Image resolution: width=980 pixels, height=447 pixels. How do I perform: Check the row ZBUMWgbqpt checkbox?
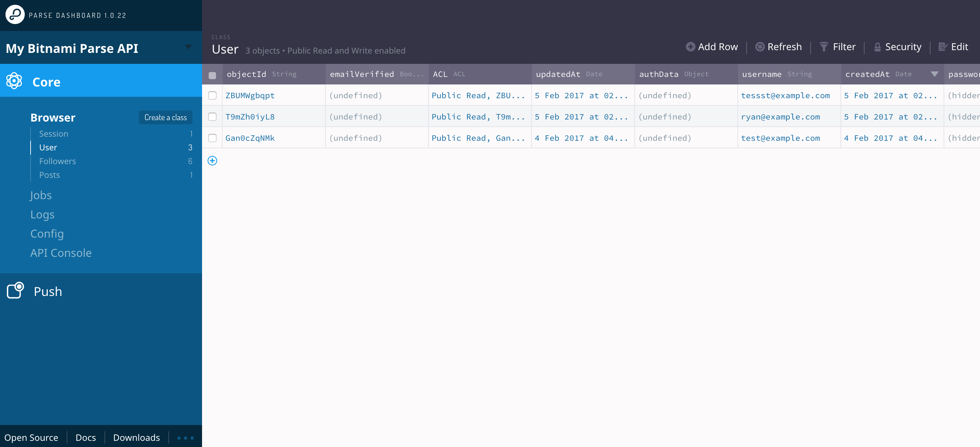pos(212,95)
